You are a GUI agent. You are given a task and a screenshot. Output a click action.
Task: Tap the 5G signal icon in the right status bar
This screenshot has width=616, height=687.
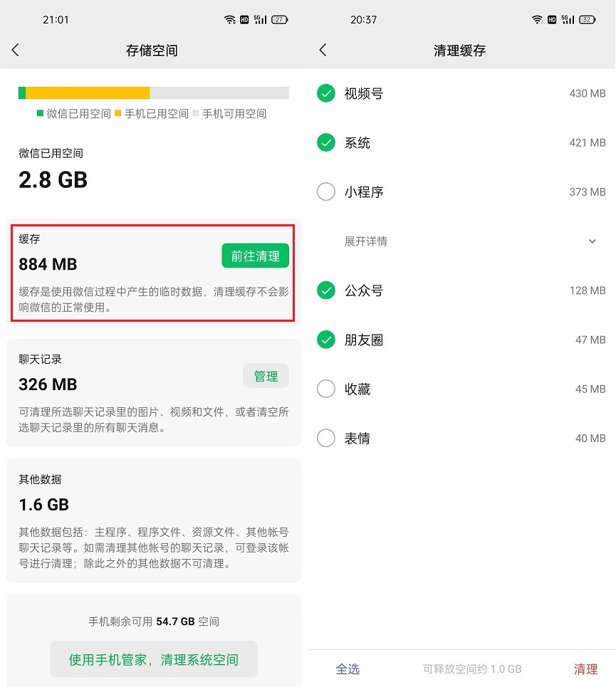[568, 20]
